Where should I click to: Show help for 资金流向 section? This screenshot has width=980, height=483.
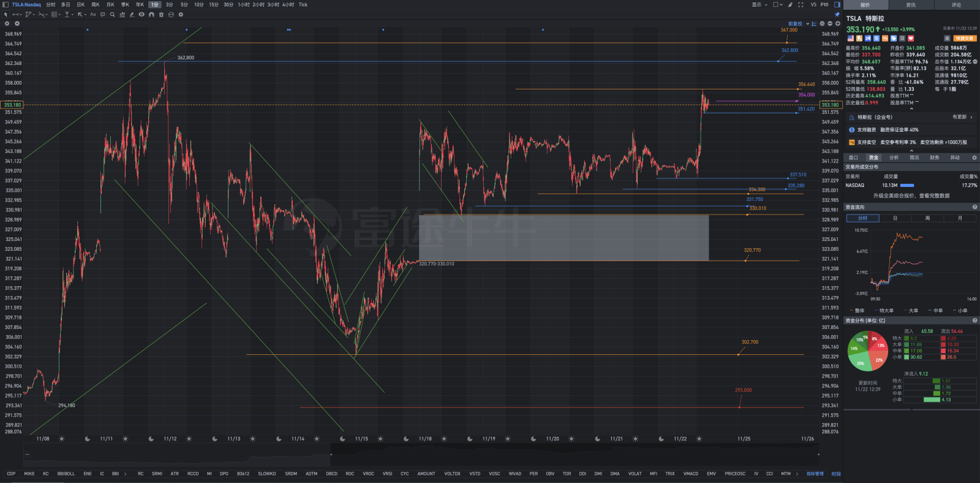(974, 207)
